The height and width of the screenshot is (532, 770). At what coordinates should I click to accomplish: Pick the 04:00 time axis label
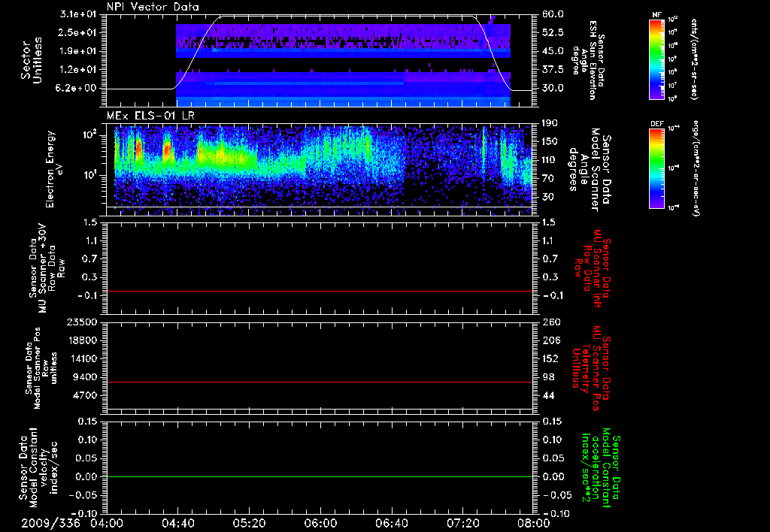click(x=106, y=523)
